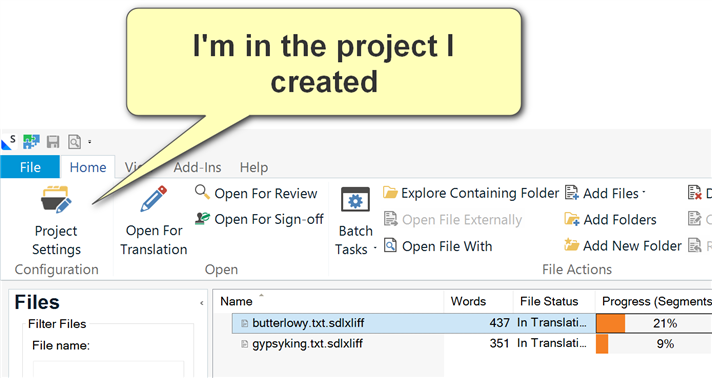The height and width of the screenshot is (378, 712).
Task: Open the Batch Tasks dropdown
Action: click(356, 221)
